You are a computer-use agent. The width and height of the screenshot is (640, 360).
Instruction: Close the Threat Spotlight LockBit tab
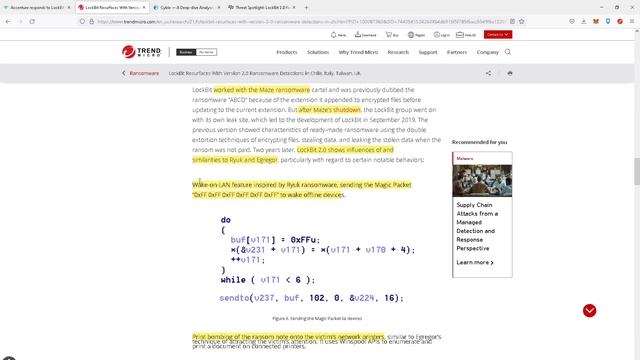point(294,7)
